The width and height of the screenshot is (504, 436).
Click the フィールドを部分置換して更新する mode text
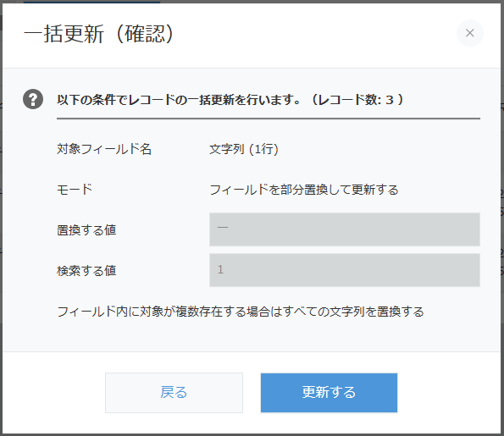click(304, 190)
